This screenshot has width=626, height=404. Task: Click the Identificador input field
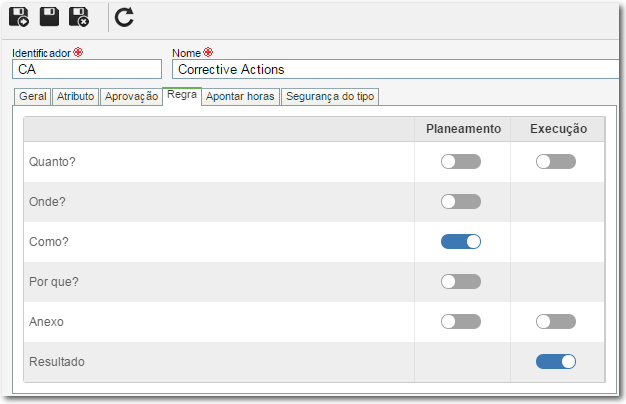coord(87,69)
